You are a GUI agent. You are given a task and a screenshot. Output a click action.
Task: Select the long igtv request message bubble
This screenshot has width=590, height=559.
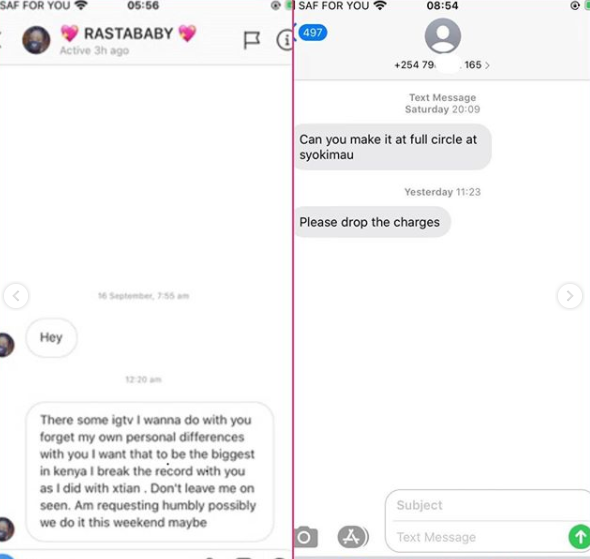point(149,471)
